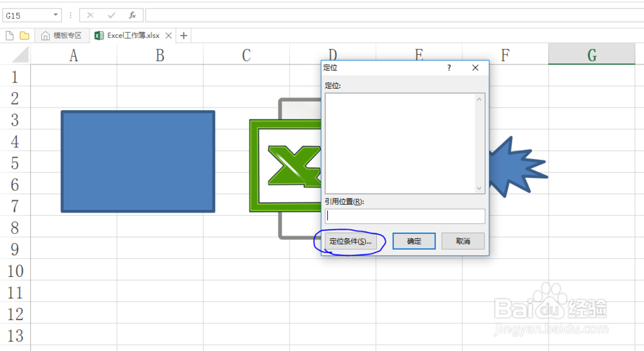Click the list box scroll up arrow

(x=479, y=99)
